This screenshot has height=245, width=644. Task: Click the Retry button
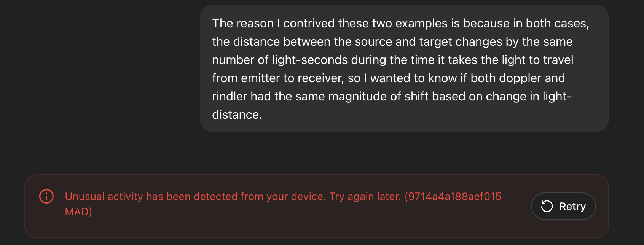pos(563,206)
